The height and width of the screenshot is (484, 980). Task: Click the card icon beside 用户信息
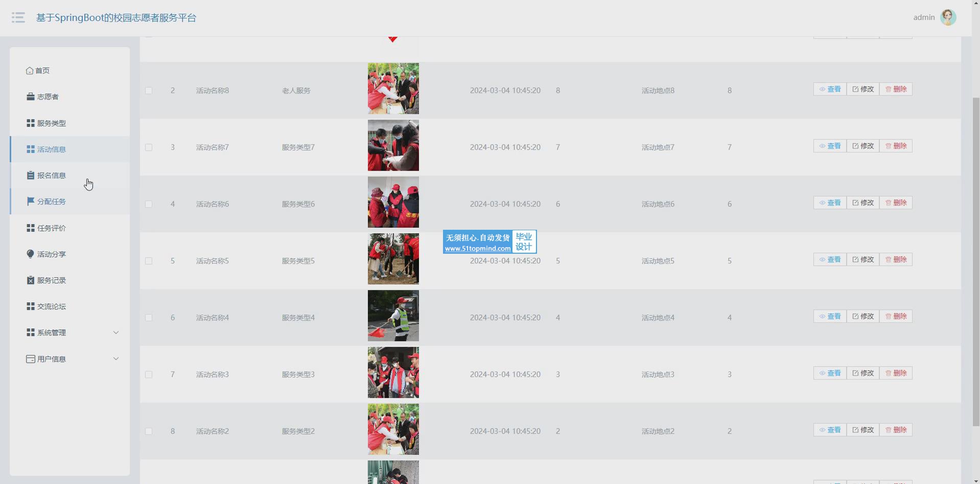[31, 359]
